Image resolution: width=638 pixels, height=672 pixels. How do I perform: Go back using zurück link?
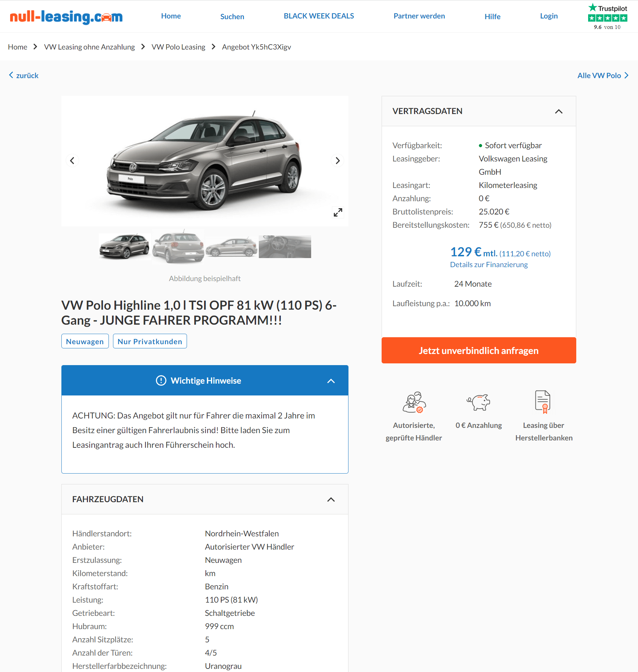pos(24,75)
